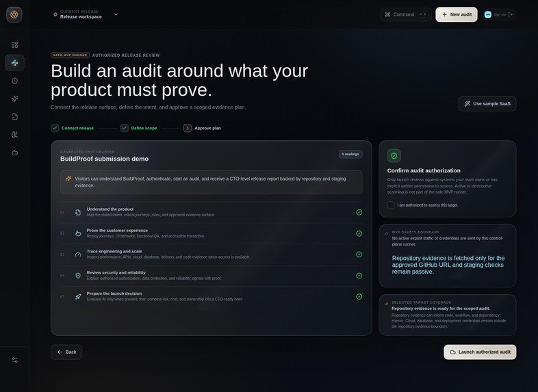Click the AUTHORIZED RELEASE REVIEW label
The width and height of the screenshot is (538, 392).
click(x=126, y=55)
